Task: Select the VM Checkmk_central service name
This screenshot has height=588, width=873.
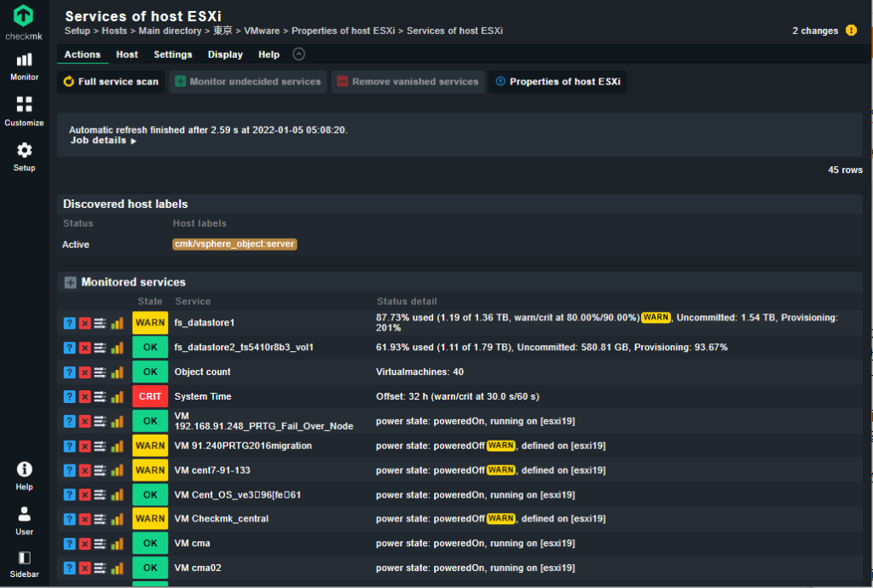Action: [221, 519]
